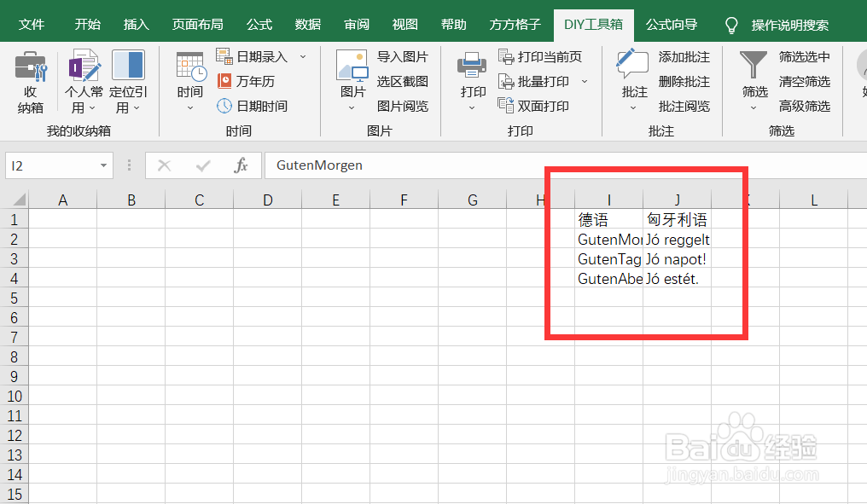The height and width of the screenshot is (504, 867).
Task: Expand the 定位引用 dropdown arrow
Action: click(x=137, y=108)
